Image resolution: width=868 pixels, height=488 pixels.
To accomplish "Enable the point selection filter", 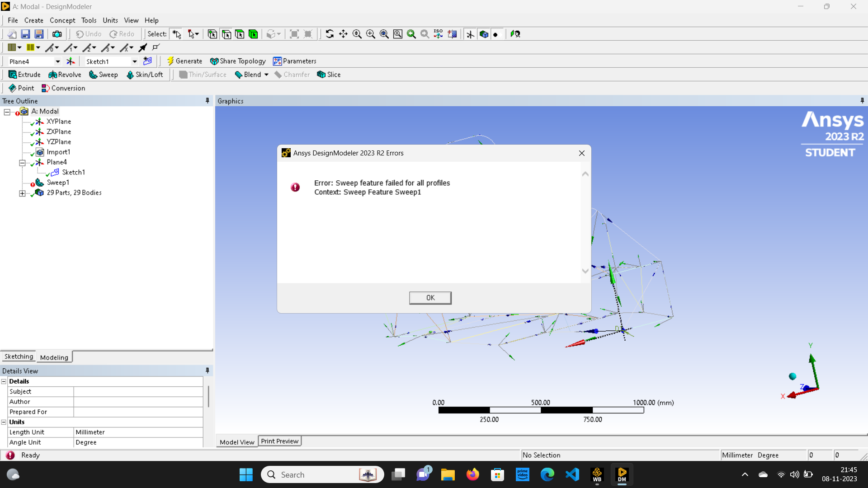I will pyautogui.click(x=212, y=34).
